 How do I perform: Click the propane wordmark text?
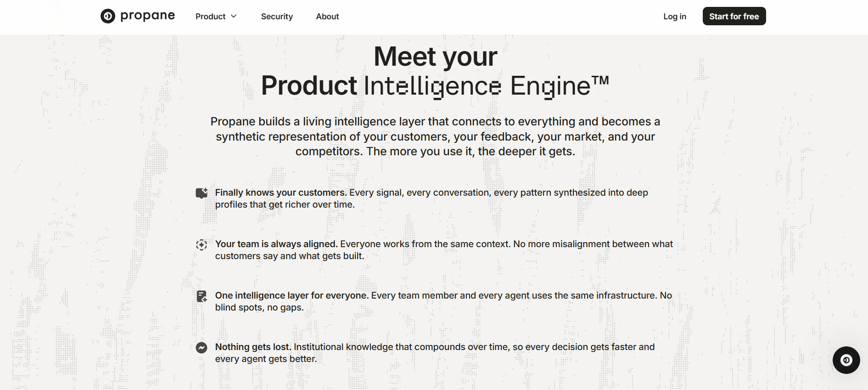147,16
